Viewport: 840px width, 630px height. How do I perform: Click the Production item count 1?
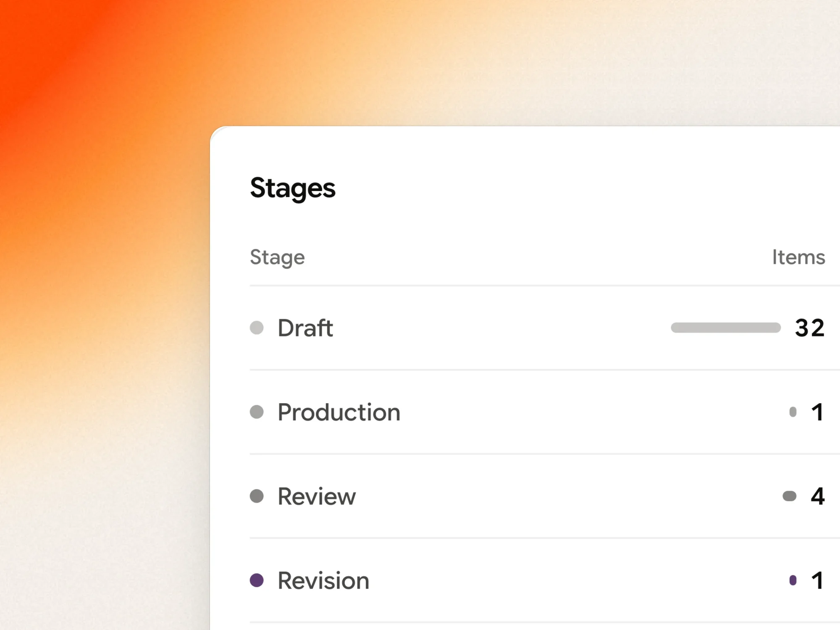818,412
